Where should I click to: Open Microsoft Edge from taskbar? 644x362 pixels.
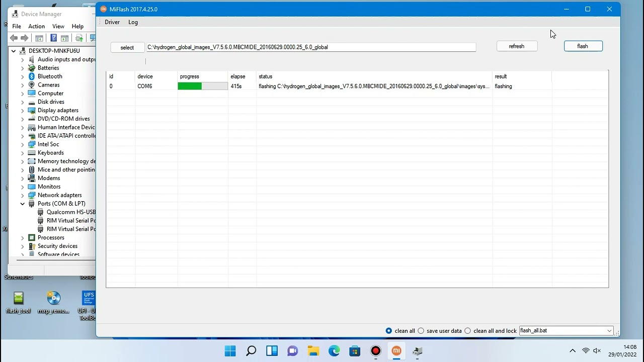pos(334,351)
